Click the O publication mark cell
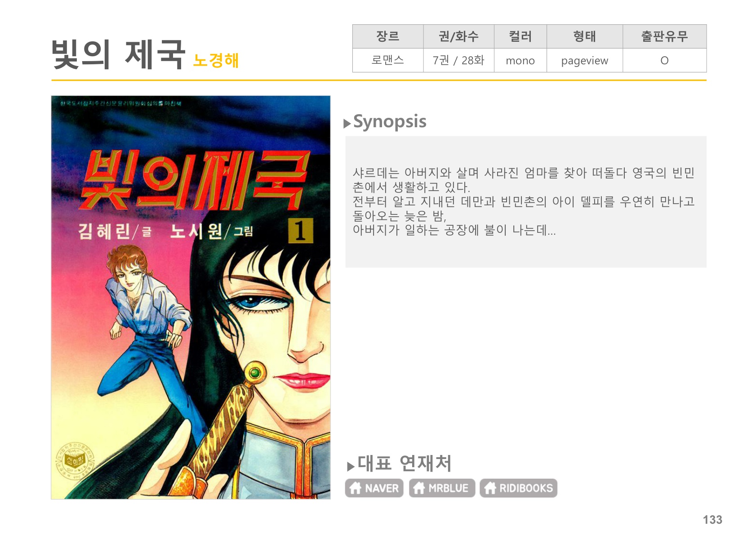 click(664, 60)
